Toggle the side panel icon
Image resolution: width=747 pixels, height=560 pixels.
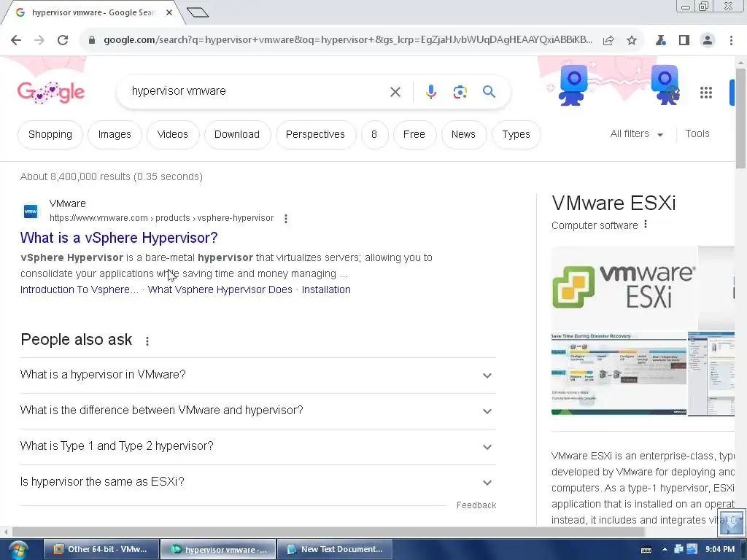click(x=684, y=41)
